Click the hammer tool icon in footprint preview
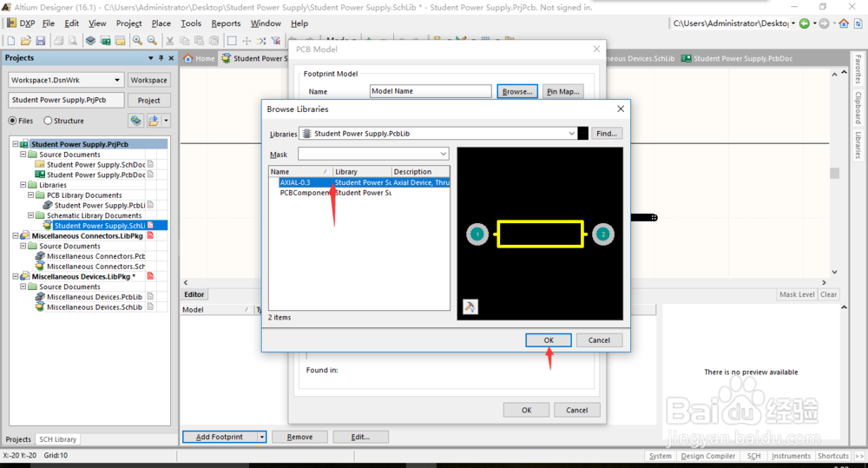 [470, 307]
